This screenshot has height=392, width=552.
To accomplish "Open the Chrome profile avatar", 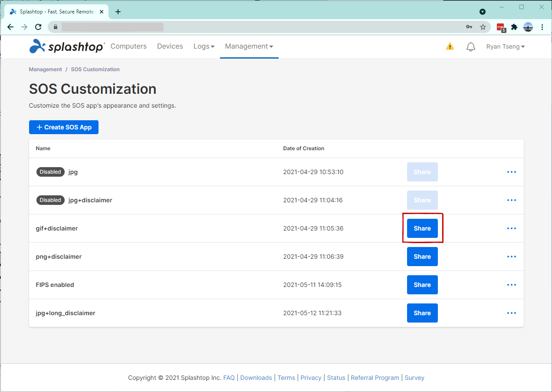I will (x=528, y=27).
